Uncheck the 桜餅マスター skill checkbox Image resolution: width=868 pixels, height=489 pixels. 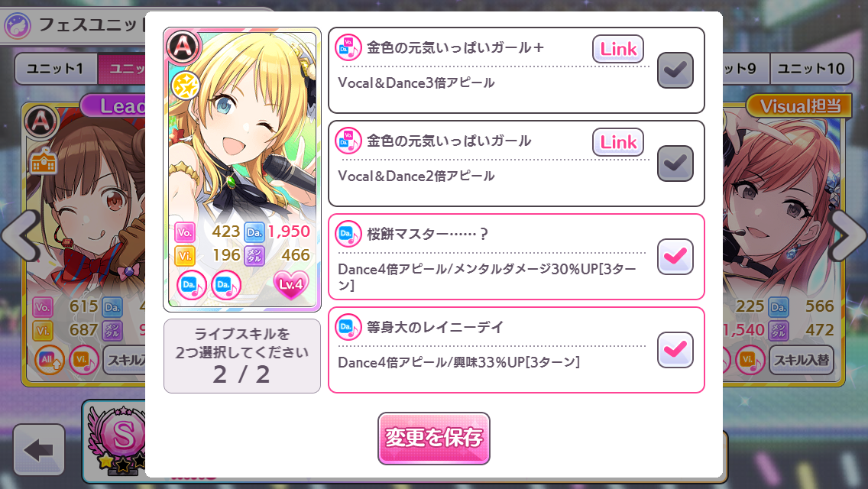click(x=675, y=257)
